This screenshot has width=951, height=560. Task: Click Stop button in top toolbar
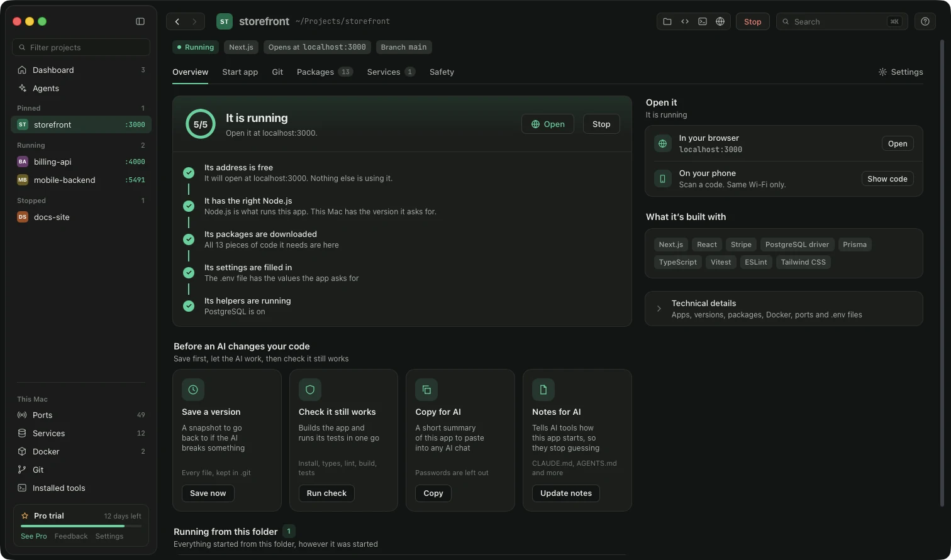(x=753, y=21)
